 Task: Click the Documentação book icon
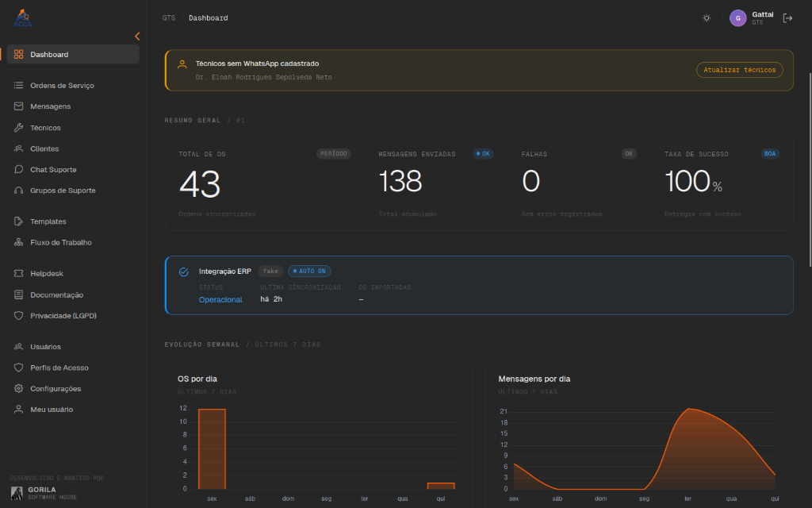click(x=19, y=295)
